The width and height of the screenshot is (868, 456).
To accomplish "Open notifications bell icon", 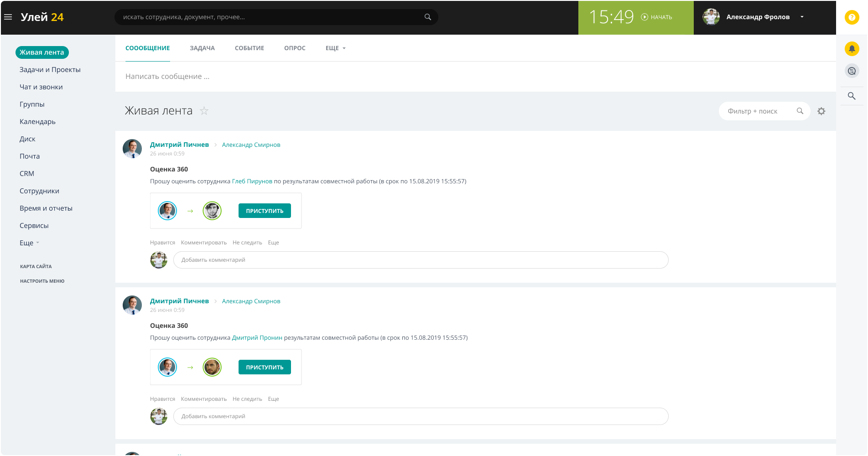I will 852,49.
